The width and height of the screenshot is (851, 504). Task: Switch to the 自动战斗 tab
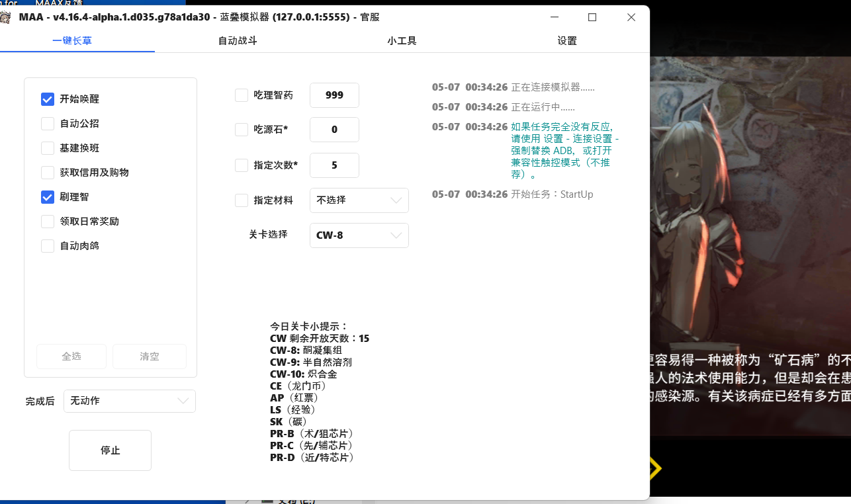[x=236, y=40]
